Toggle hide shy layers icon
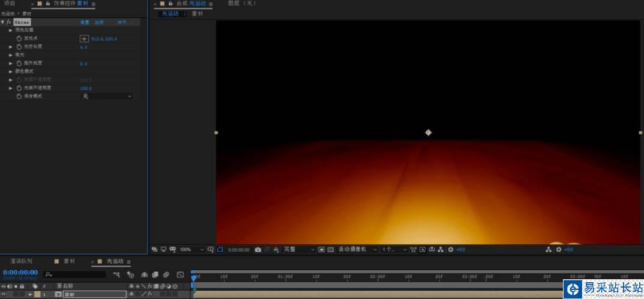Image resolution: width=644 pixels, height=299 pixels. [145, 274]
